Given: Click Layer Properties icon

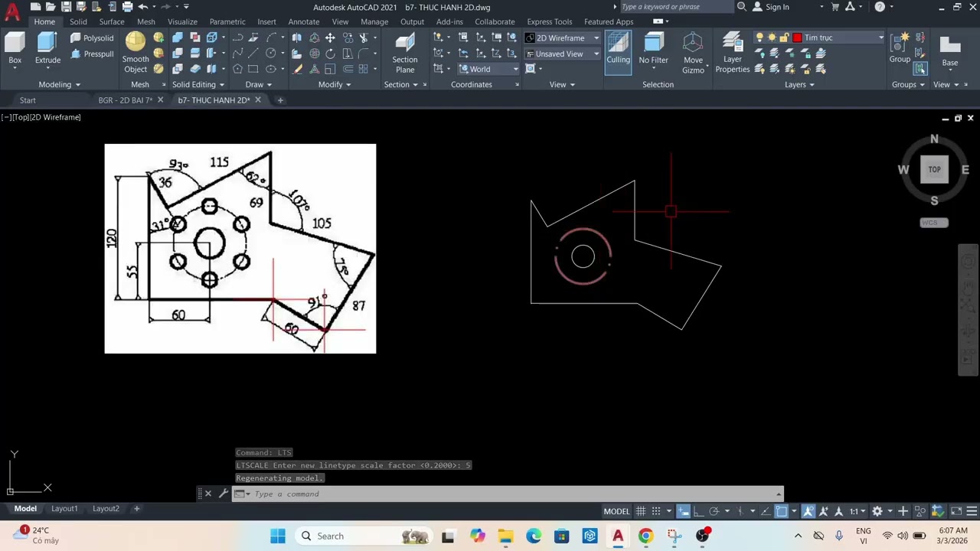Looking at the screenshot, I should tap(733, 53).
